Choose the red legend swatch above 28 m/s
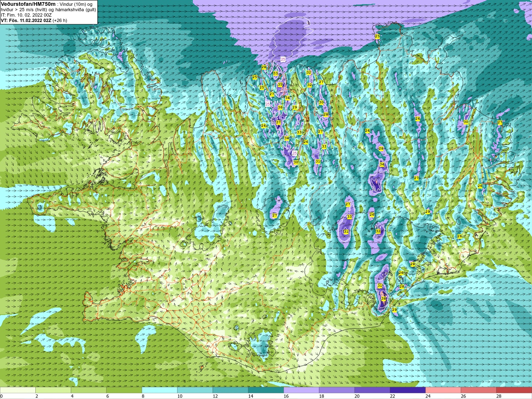Viewport: 532px width, 399px height. click(514, 390)
